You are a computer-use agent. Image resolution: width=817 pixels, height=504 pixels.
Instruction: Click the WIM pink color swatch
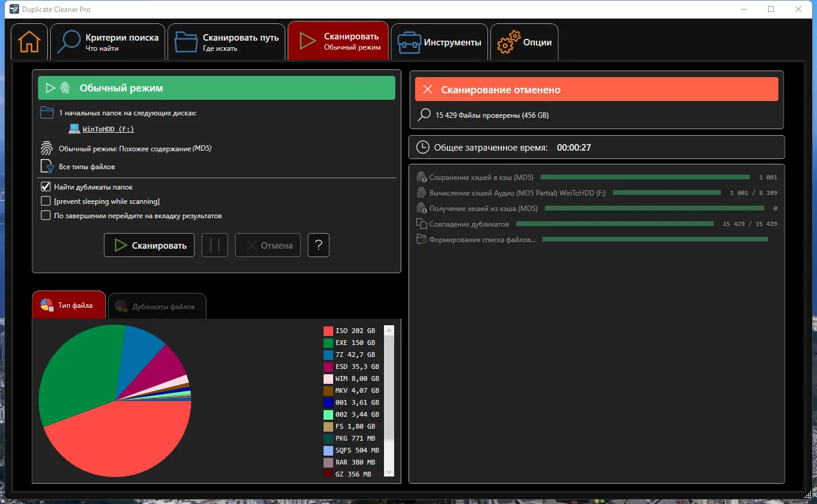(x=328, y=378)
